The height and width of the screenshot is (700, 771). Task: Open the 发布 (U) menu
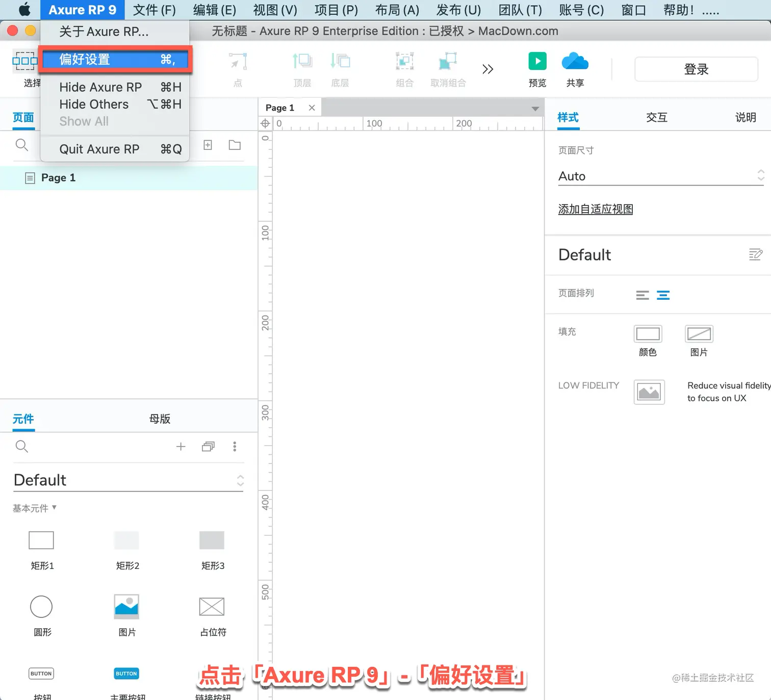(x=458, y=10)
